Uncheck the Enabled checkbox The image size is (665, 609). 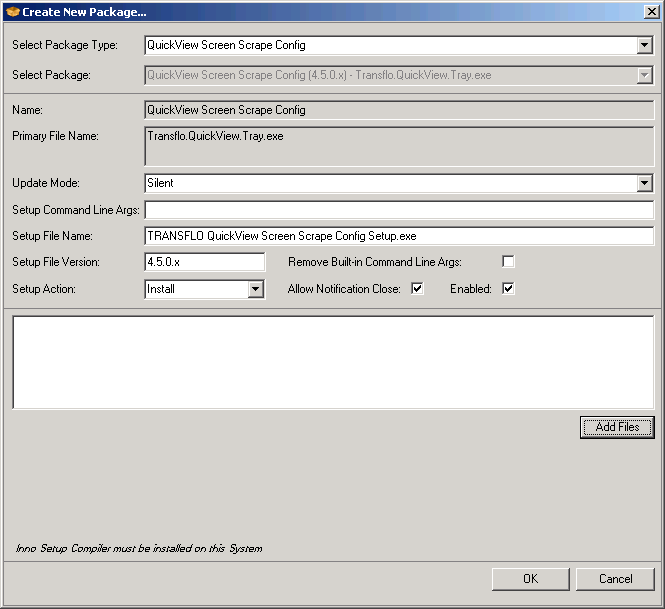click(x=508, y=288)
